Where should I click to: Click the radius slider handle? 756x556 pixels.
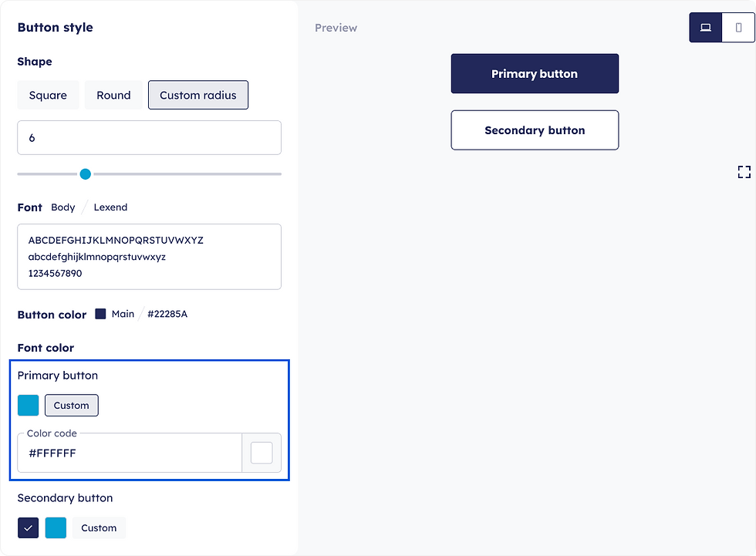(x=86, y=174)
